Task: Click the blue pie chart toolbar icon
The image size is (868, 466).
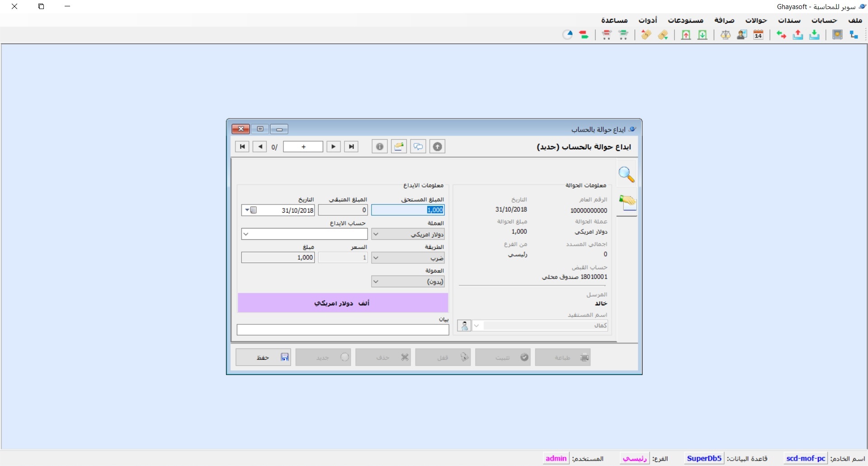Action: click(x=568, y=35)
